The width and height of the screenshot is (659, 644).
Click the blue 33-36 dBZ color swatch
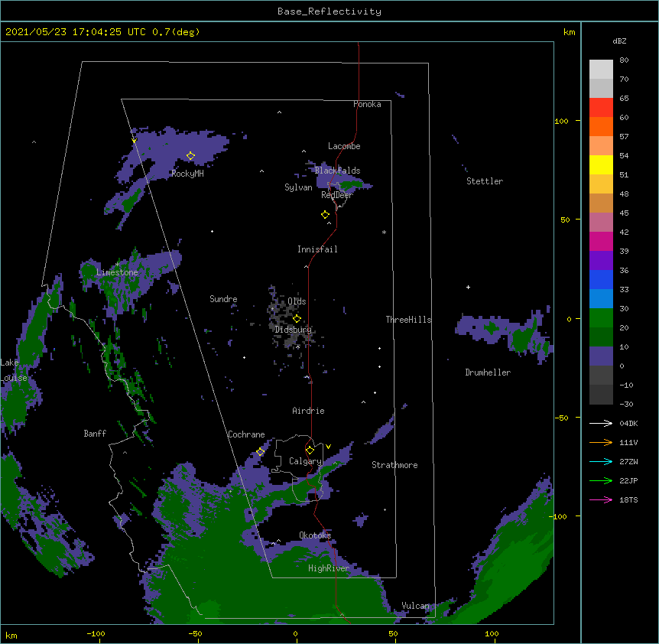pos(601,279)
